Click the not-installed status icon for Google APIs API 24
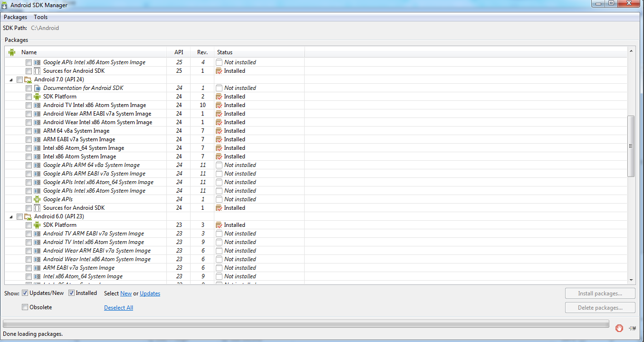The width and height of the screenshot is (644, 342). click(x=219, y=199)
